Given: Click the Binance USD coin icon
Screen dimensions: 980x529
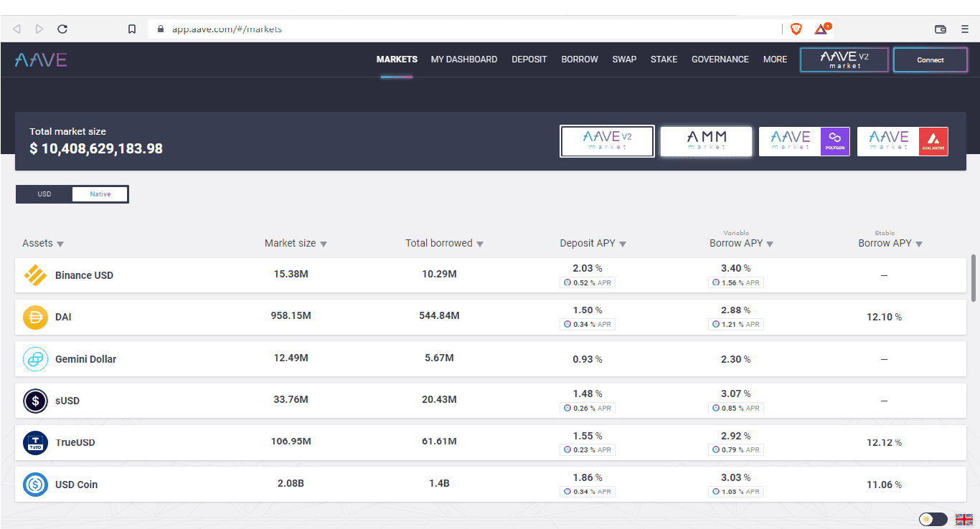Looking at the screenshot, I should pos(35,275).
